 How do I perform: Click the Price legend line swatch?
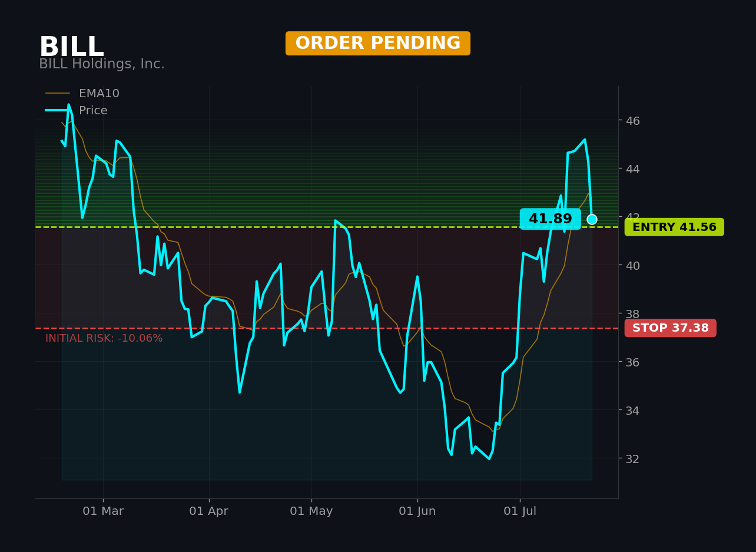tap(58, 111)
